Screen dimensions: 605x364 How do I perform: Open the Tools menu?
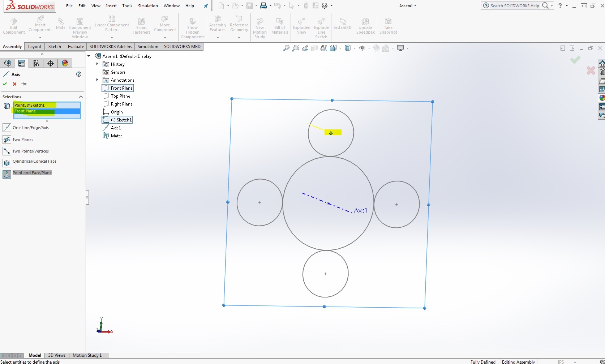click(x=127, y=6)
